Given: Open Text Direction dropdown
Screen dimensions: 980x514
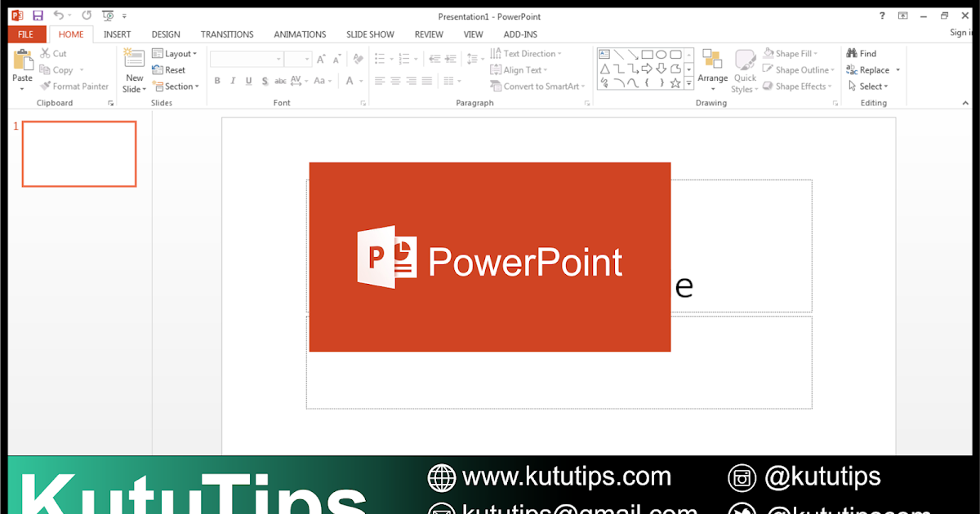Looking at the screenshot, I should coord(527,54).
